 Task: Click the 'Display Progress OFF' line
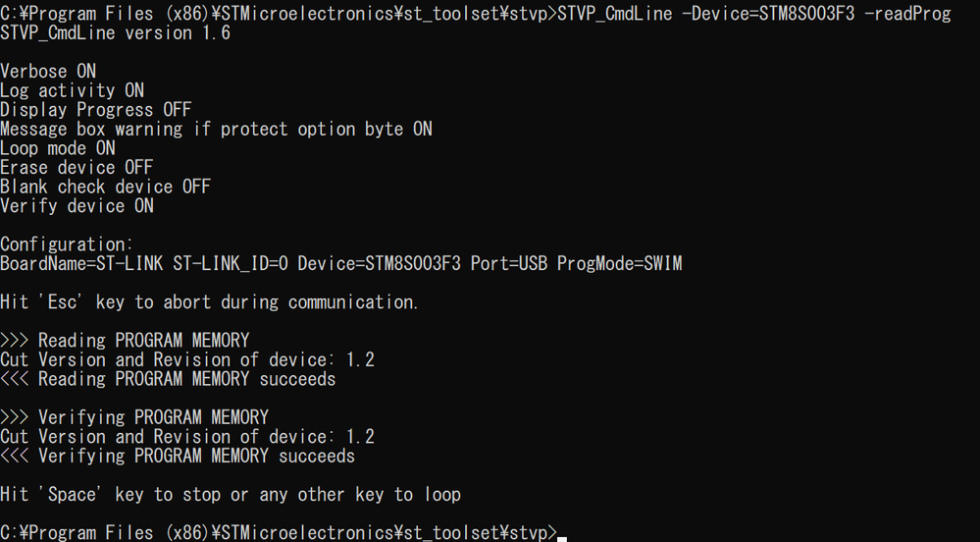tap(96, 110)
